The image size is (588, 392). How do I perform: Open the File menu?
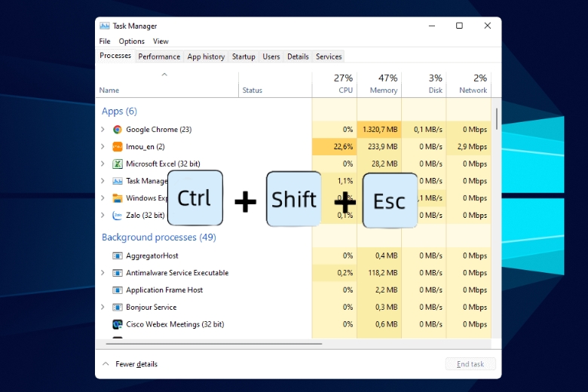coord(105,41)
